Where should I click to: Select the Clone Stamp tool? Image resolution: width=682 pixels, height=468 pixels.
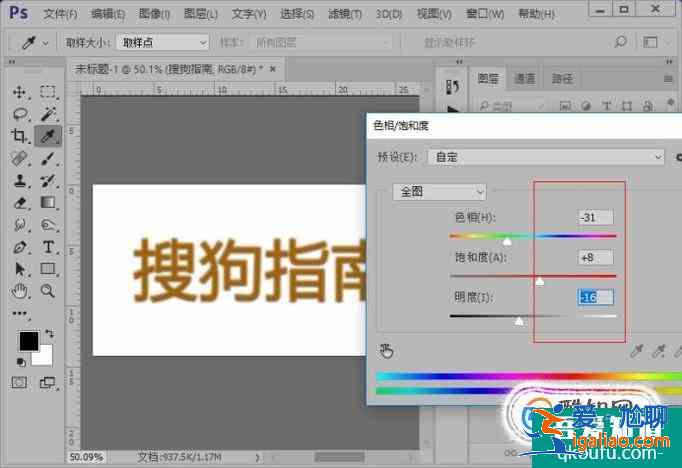[20, 181]
